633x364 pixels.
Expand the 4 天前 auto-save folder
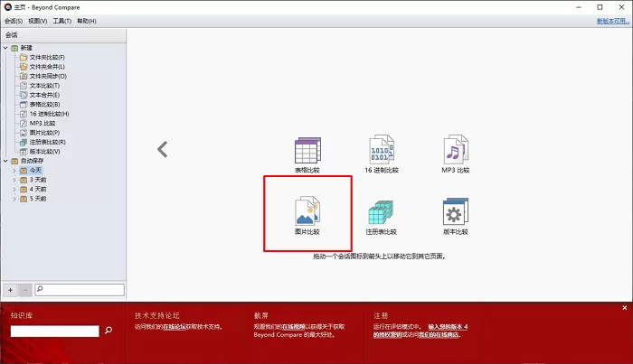point(14,189)
